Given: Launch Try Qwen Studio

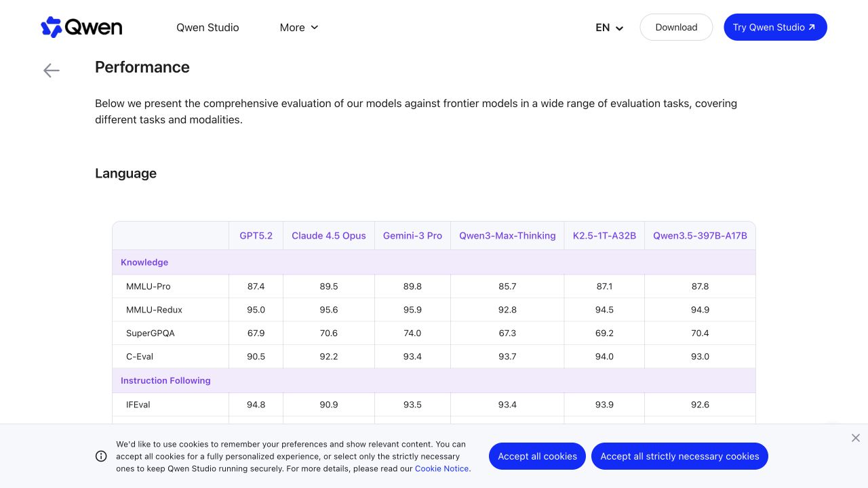Looking at the screenshot, I should tap(775, 27).
